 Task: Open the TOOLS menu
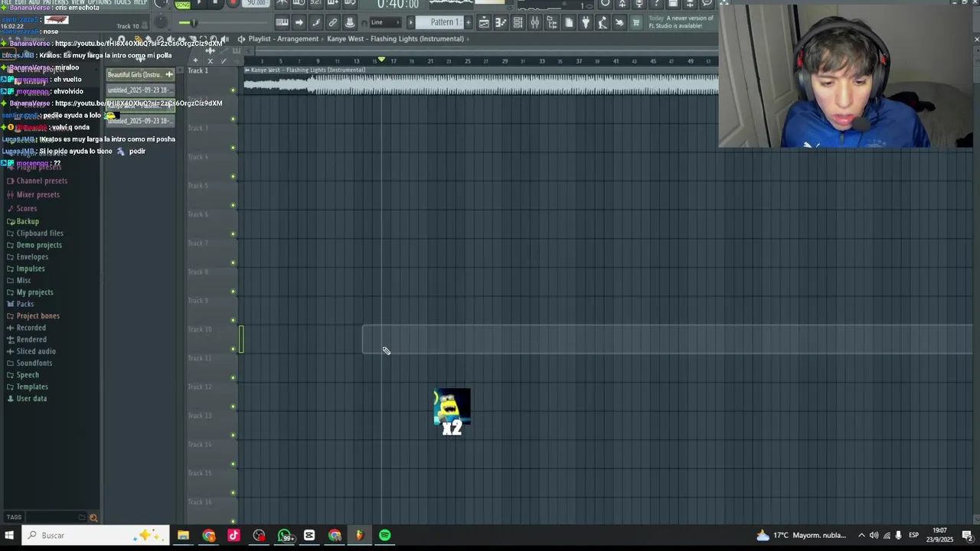pos(122,3)
